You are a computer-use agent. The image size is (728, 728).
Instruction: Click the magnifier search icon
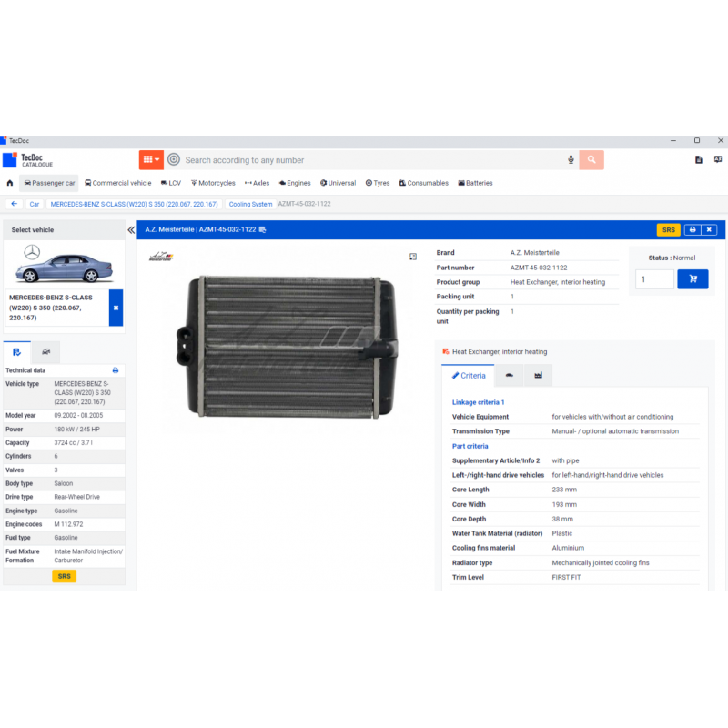tap(591, 159)
